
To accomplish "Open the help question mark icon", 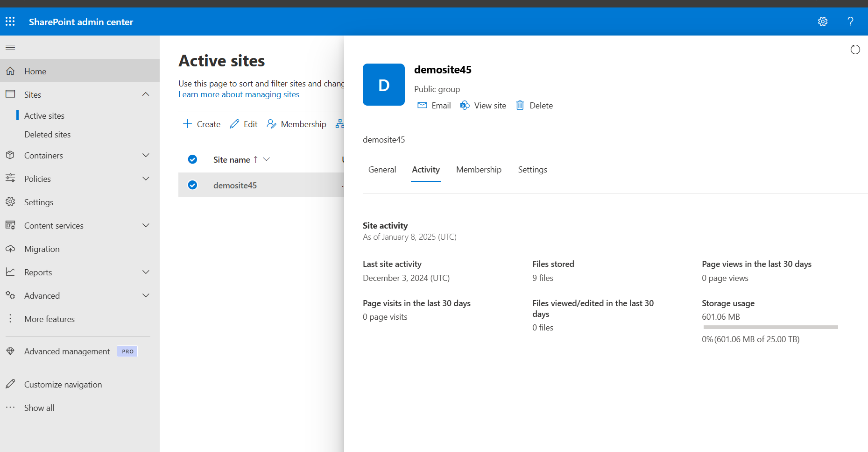I will pyautogui.click(x=850, y=22).
